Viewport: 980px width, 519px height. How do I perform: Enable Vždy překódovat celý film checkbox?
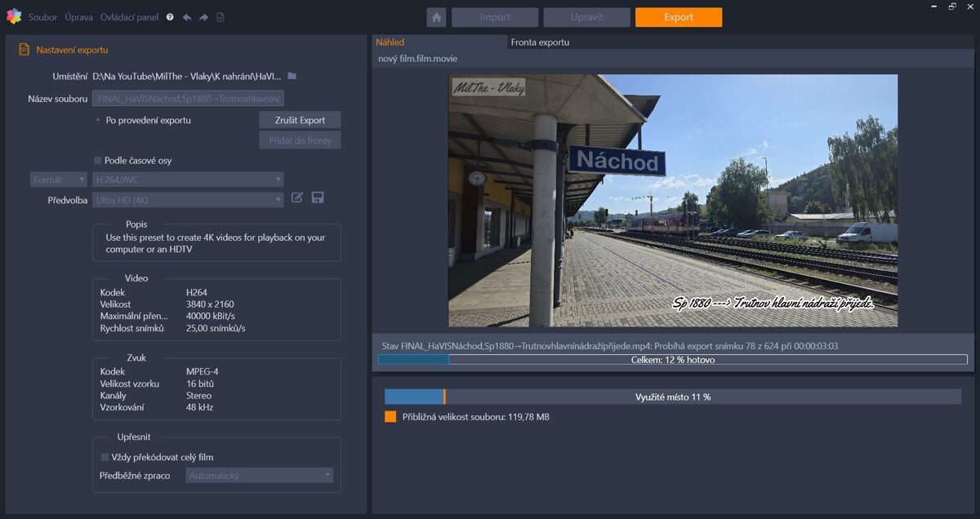(105, 457)
